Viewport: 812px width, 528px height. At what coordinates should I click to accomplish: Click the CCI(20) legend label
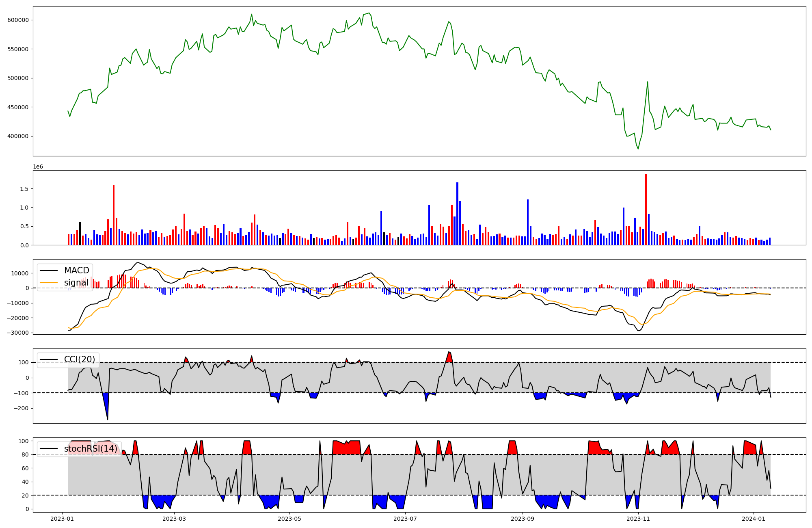click(x=80, y=359)
